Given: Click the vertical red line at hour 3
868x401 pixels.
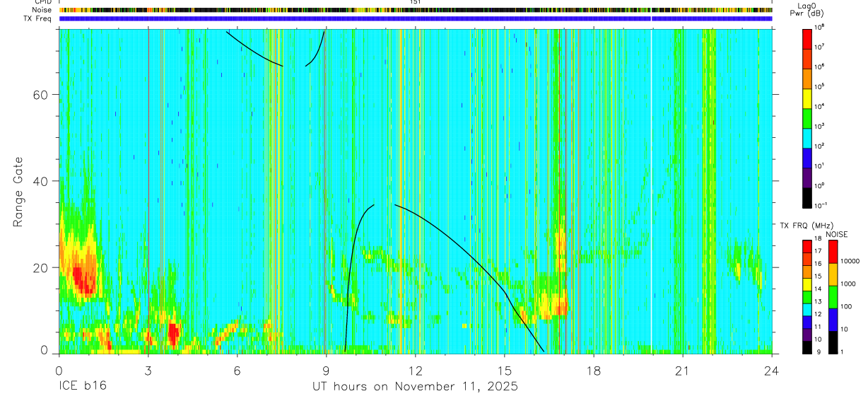Looking at the screenshot, I should 148,191.
